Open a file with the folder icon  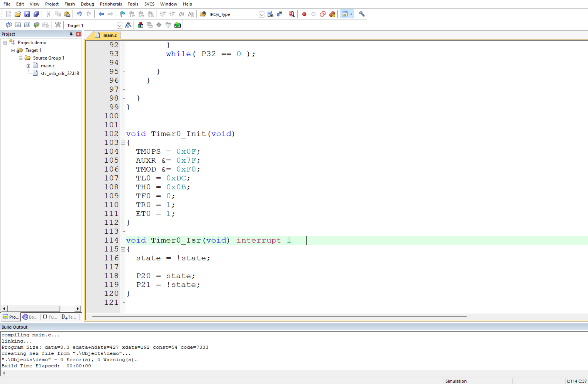(17, 14)
